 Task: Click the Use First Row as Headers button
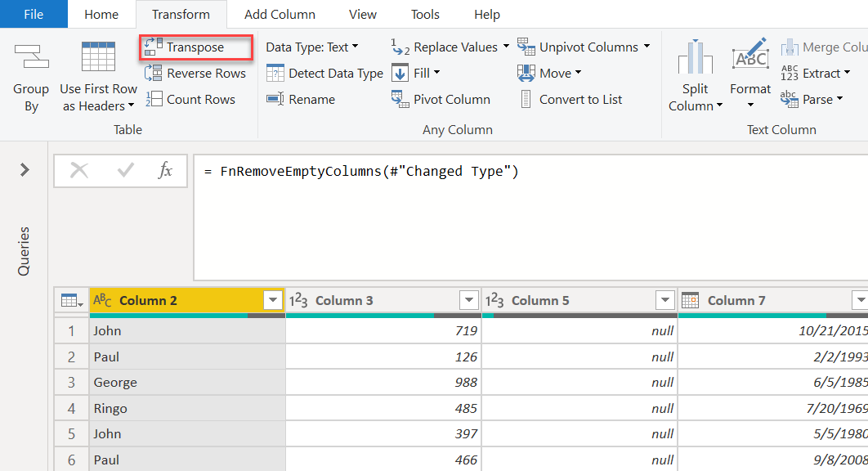[99, 75]
